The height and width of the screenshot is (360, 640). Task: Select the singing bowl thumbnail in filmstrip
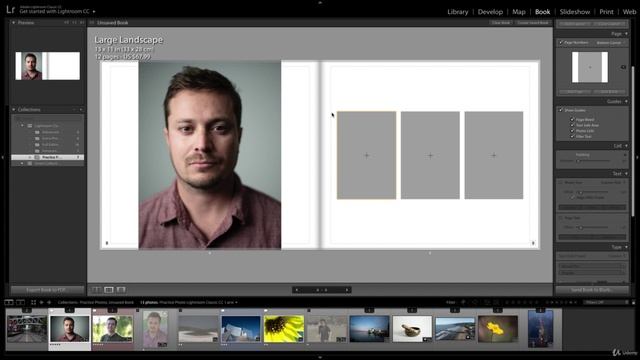pyautogui.click(x=412, y=329)
